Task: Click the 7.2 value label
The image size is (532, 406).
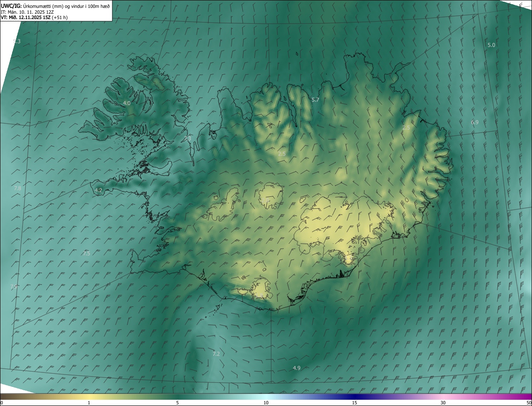Action: [x=216, y=354]
